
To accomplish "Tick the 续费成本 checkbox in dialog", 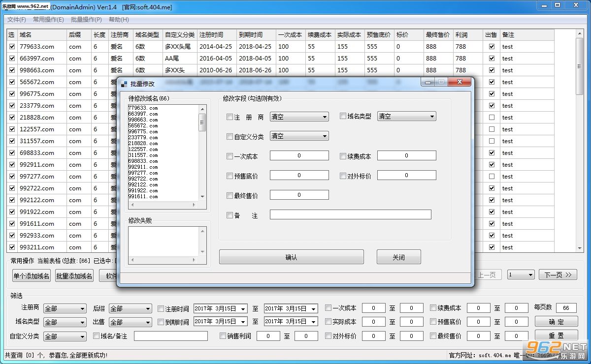I will (343, 156).
